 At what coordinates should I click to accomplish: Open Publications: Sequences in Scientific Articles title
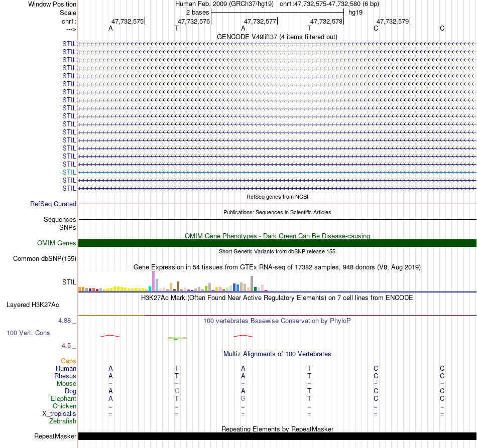point(277,212)
